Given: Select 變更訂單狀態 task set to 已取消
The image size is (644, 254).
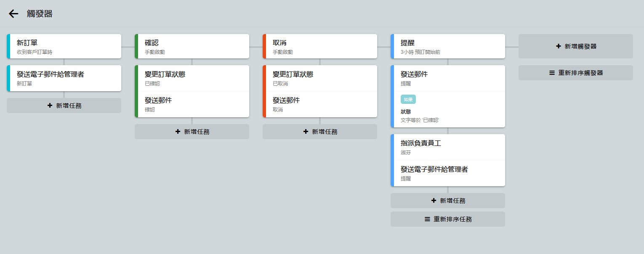Looking at the screenshot, I should (x=320, y=78).
